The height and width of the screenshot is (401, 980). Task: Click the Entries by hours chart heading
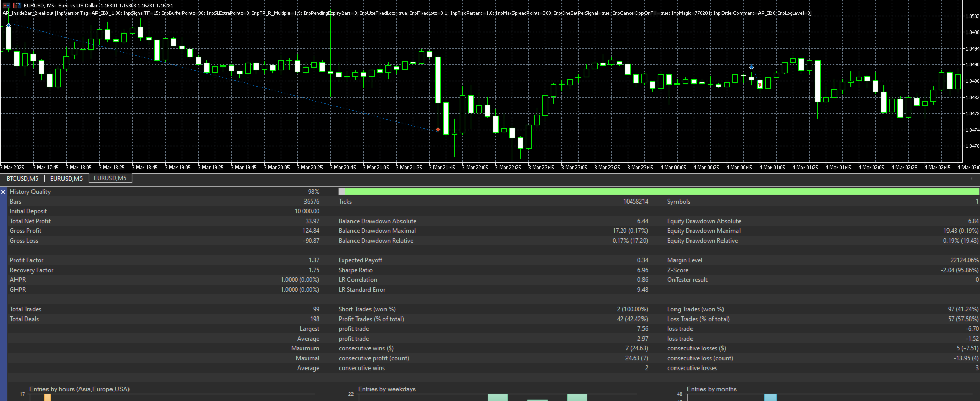pos(79,389)
